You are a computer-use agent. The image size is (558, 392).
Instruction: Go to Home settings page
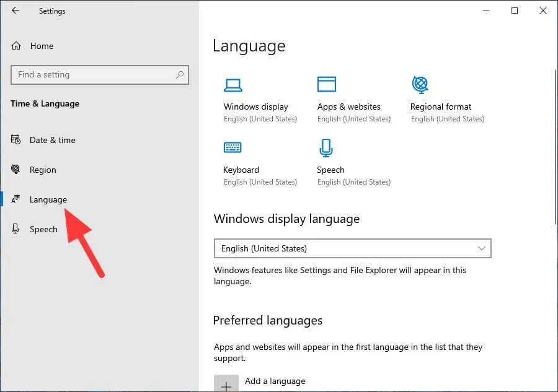42,46
